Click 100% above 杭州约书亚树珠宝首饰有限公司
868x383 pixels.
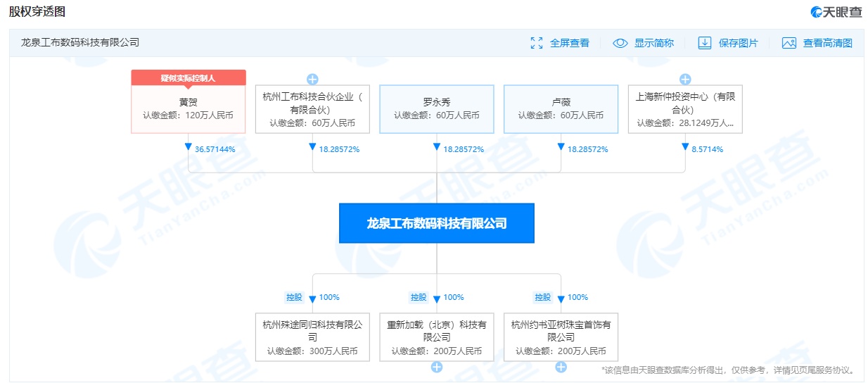click(x=577, y=297)
